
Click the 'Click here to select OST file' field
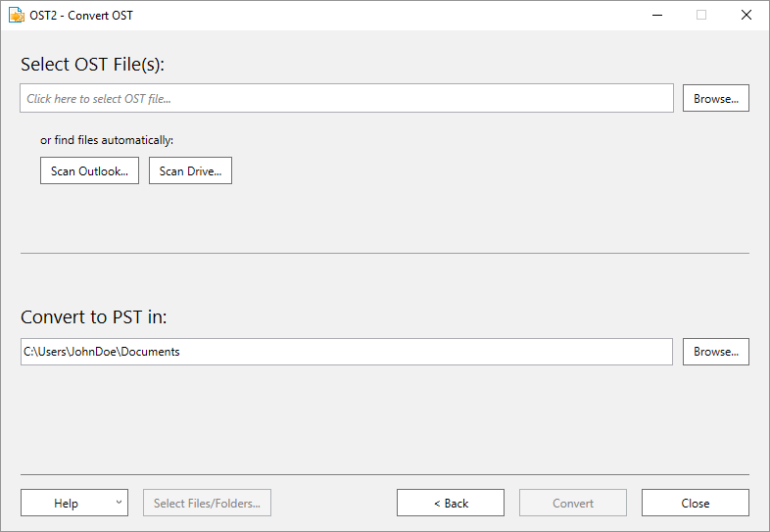click(x=346, y=98)
